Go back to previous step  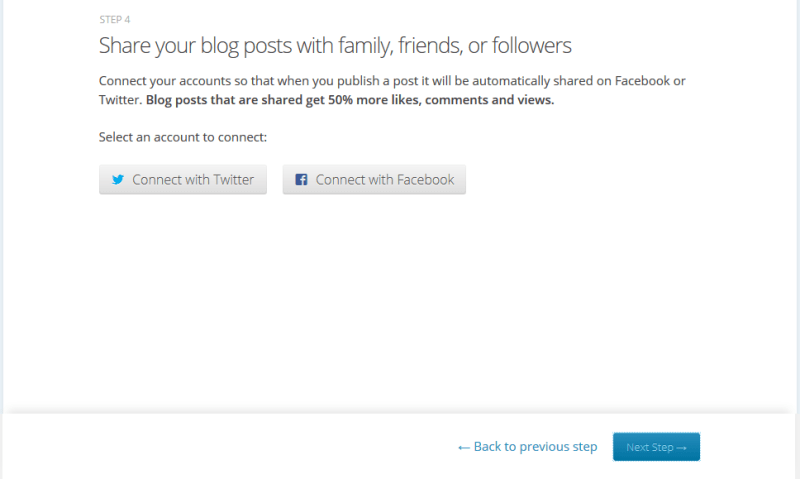coord(527,447)
